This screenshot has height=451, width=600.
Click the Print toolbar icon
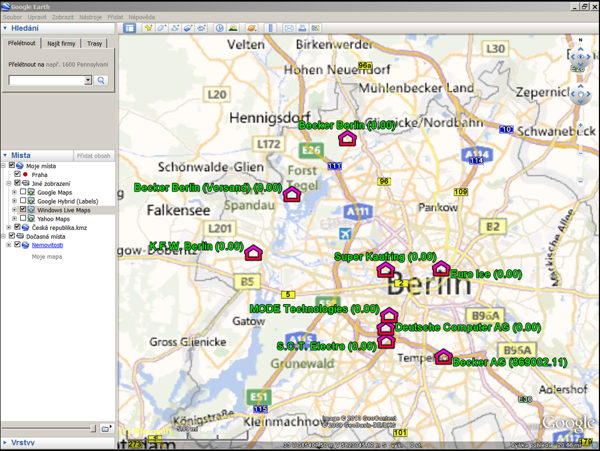[302, 28]
